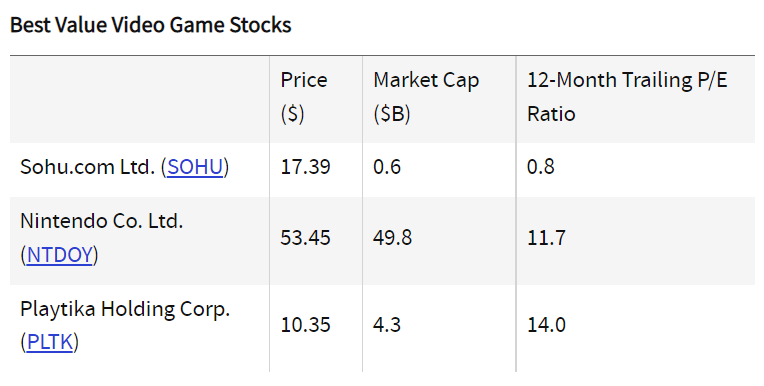764x386 pixels.
Task: Click Sohu's P/E ratio value 0.8
Action: click(x=540, y=167)
